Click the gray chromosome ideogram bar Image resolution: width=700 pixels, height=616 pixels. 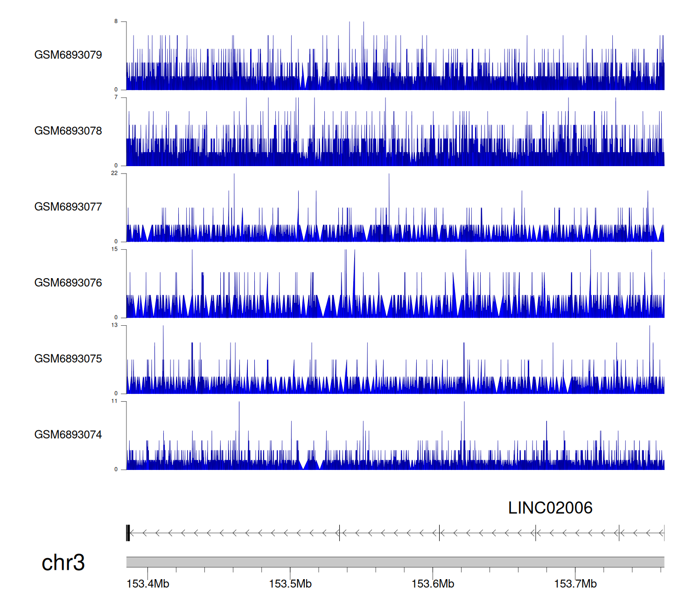click(x=395, y=562)
